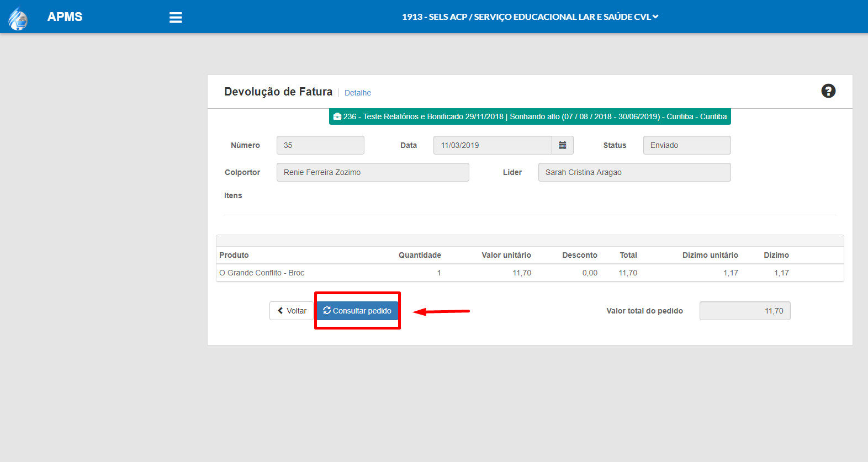The image size is (868, 462).
Task: Click the 0,00 discount cell
Action: (x=590, y=273)
